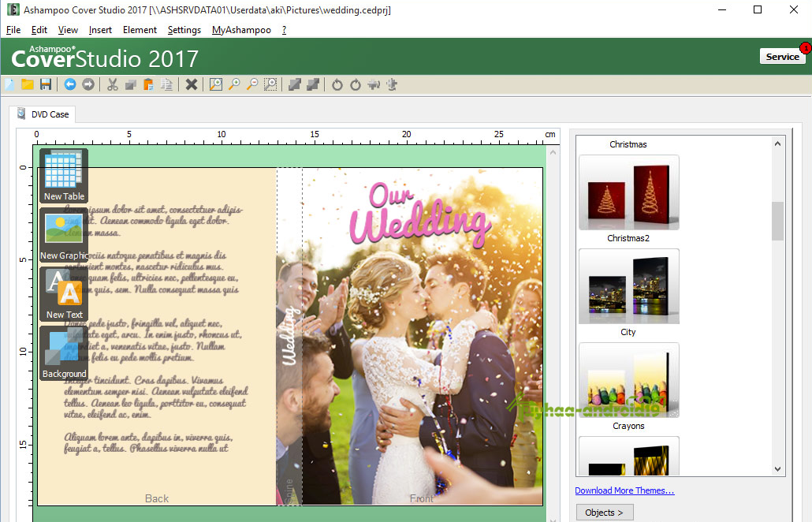Click the red notification badge on Service
This screenshot has width=812, height=522.
coord(805,48)
